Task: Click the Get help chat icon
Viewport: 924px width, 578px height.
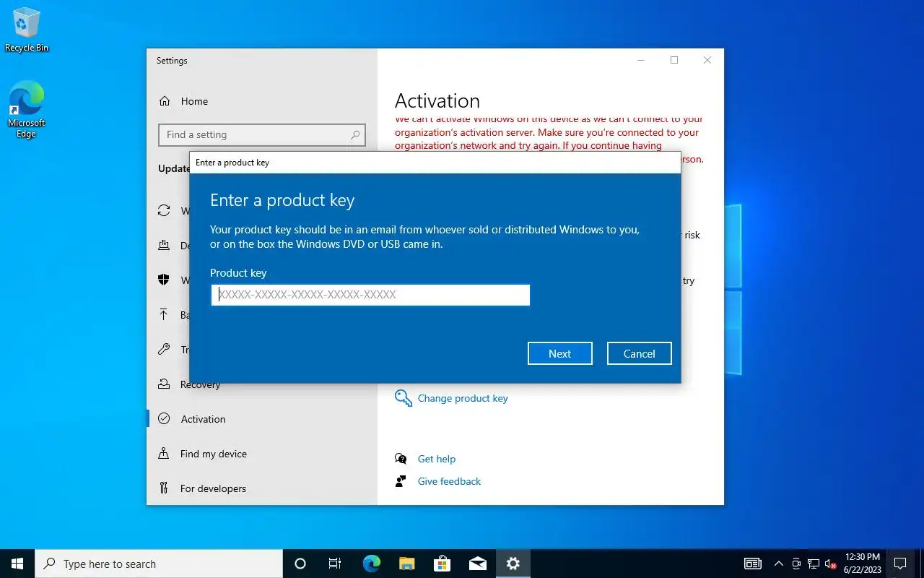Action: coord(401,459)
